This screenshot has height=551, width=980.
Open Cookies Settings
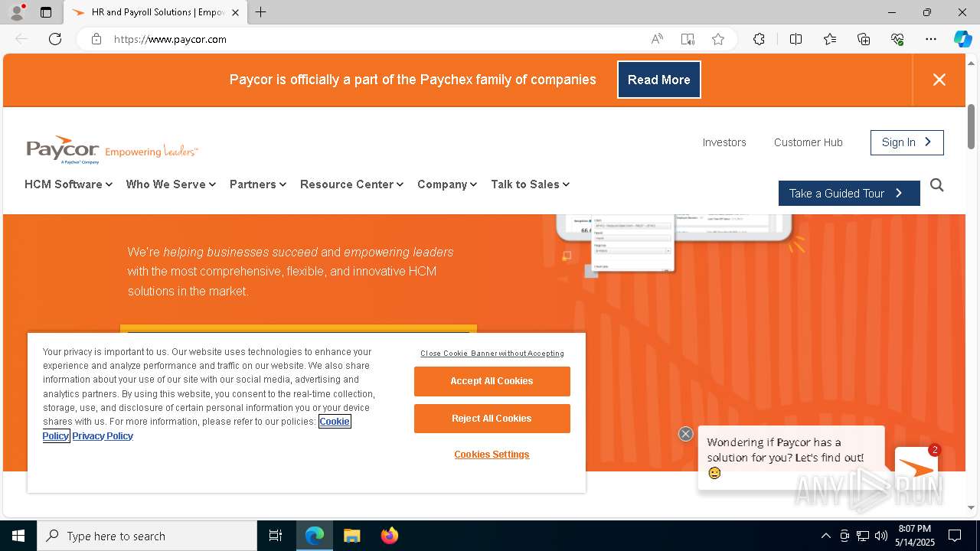[492, 455]
